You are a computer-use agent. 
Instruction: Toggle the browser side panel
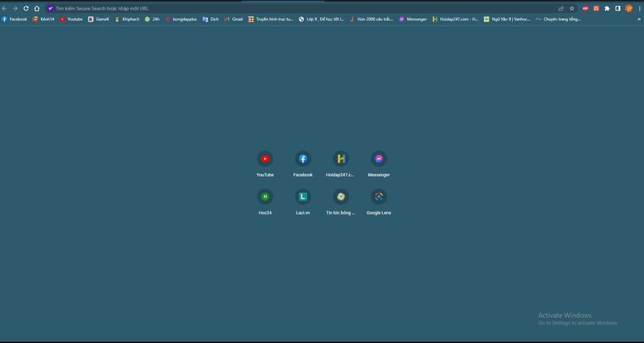pos(618,8)
